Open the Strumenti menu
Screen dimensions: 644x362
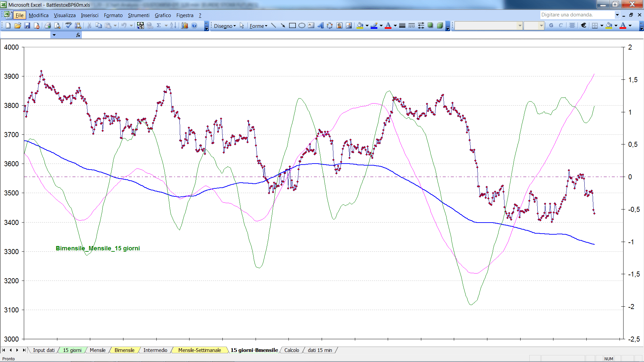139,15
